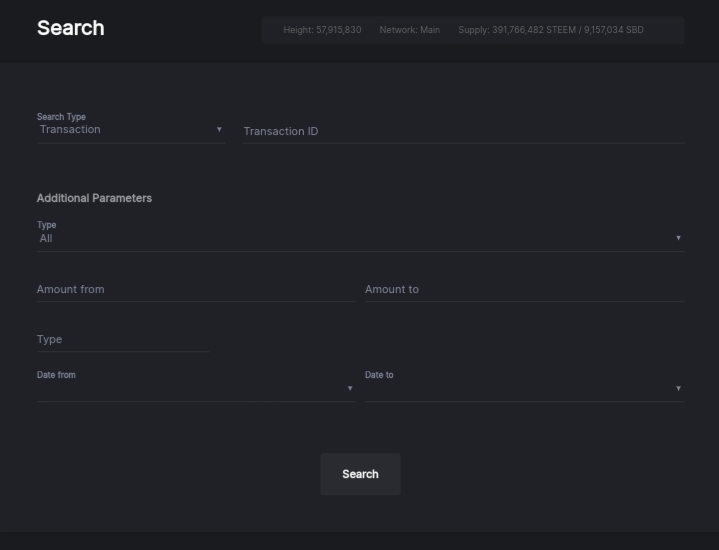Click the Height: 57,915,830 status text
Image resolution: width=719 pixels, height=550 pixels.
(x=322, y=30)
